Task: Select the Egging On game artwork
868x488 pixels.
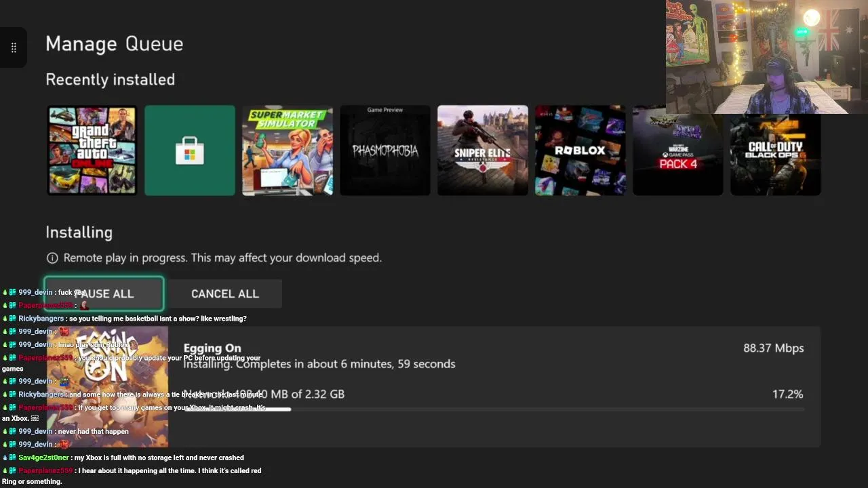Action: point(107,386)
